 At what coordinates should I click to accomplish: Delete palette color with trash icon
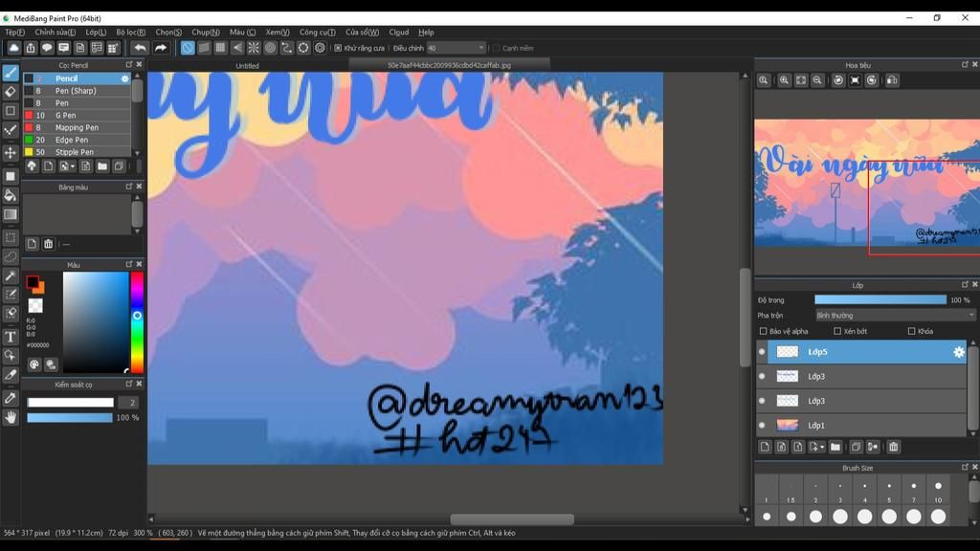tap(48, 244)
